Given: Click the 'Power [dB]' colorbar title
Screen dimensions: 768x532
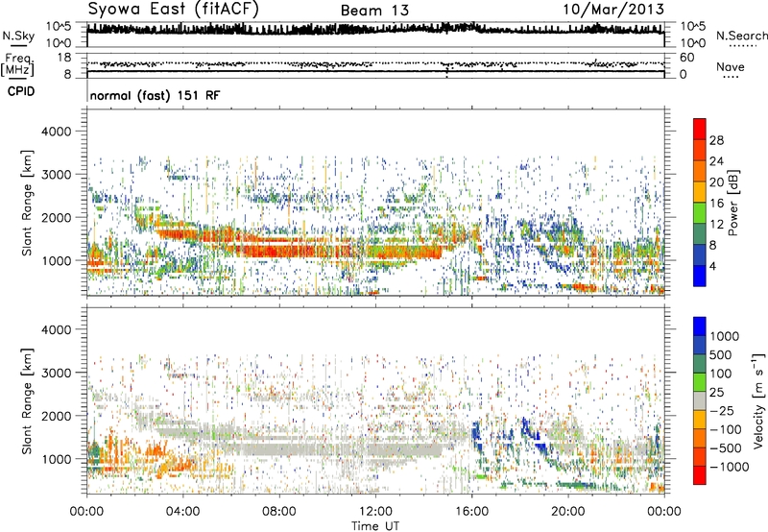Looking at the screenshot, I should 732,203.
